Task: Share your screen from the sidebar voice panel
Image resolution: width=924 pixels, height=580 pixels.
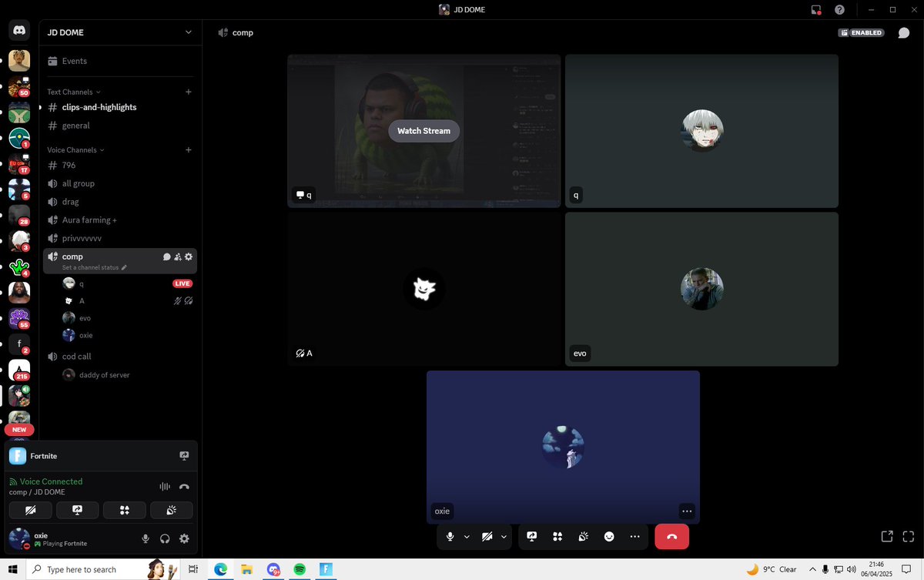Action: [78, 510]
